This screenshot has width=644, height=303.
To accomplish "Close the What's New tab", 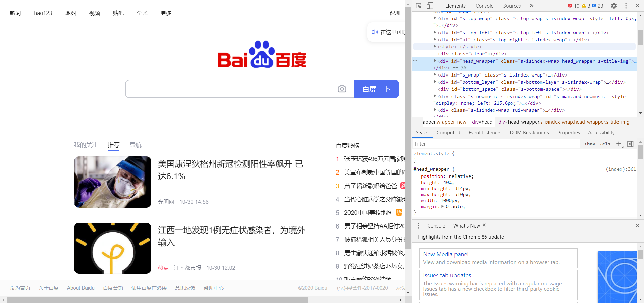I will point(484,225).
